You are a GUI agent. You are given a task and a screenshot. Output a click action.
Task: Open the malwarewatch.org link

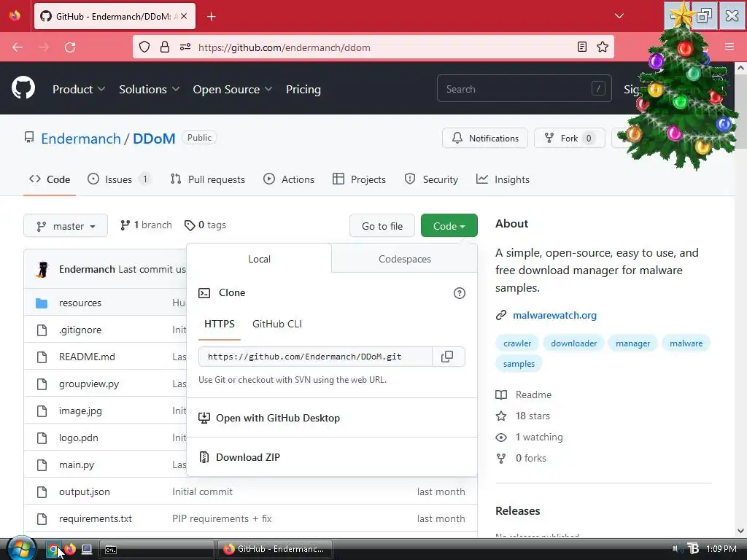coord(554,315)
